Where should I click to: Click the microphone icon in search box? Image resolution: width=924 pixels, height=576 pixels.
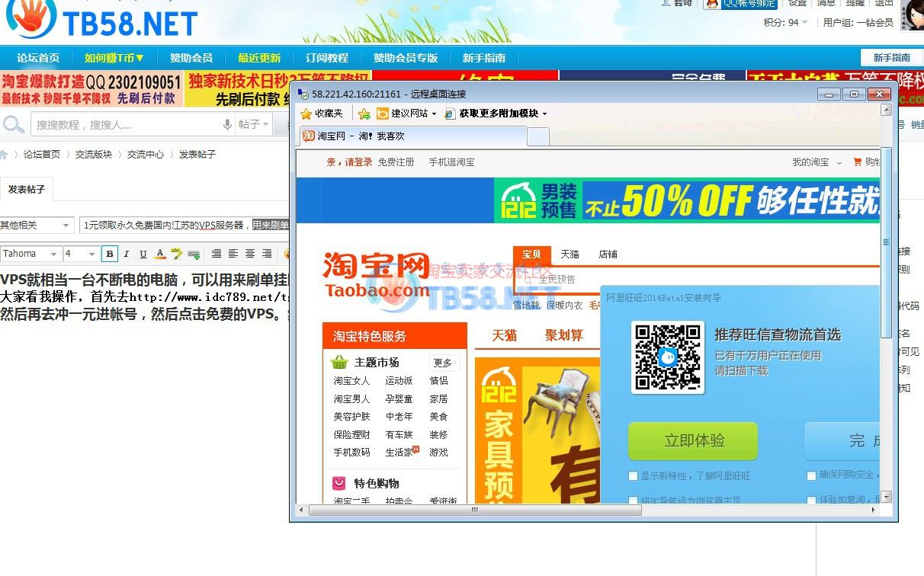point(226,124)
